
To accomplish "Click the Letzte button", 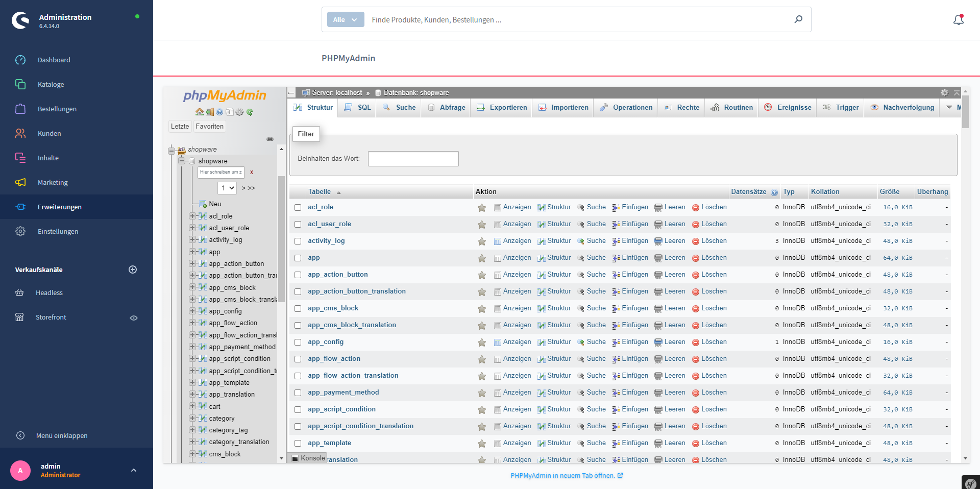I will (x=180, y=126).
